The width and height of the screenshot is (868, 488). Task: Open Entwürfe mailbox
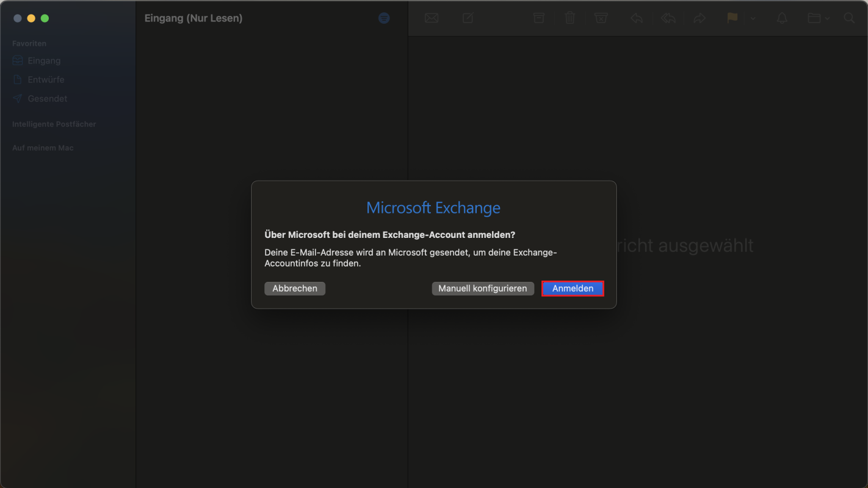tap(46, 80)
